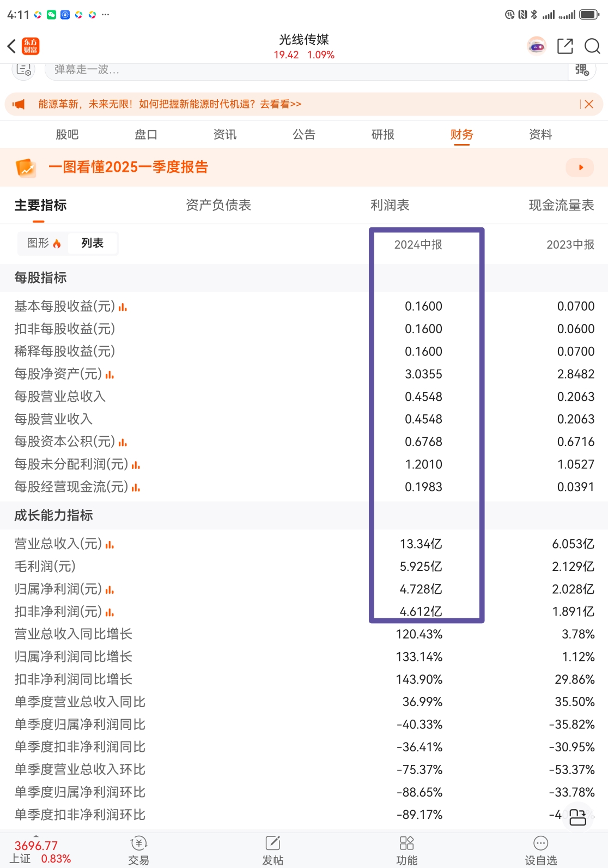Open the 资讯 tab
This screenshot has height=868, width=608.
(225, 135)
